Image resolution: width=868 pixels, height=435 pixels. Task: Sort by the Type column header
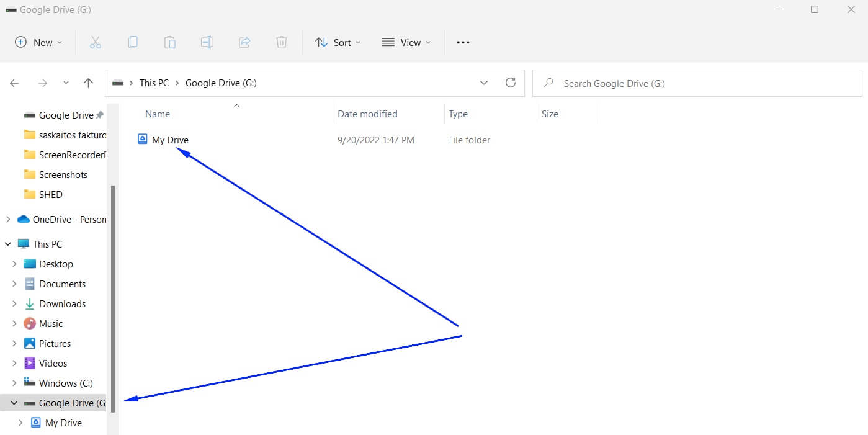point(458,114)
